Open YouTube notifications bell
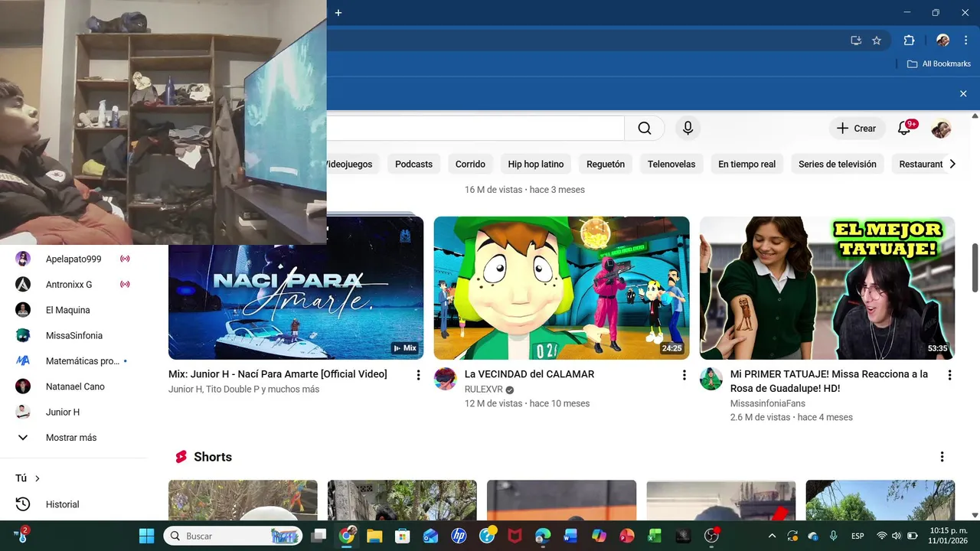The height and width of the screenshot is (551, 980). pos(904,129)
